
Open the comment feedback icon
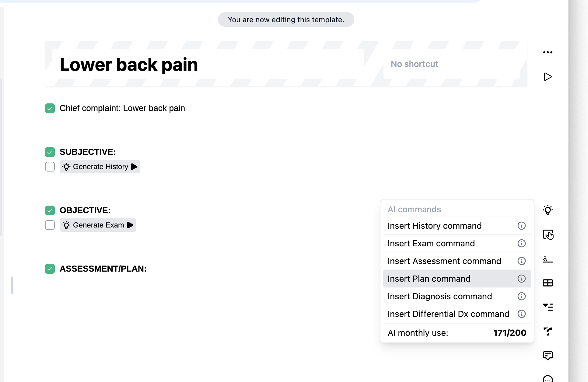pyautogui.click(x=548, y=356)
